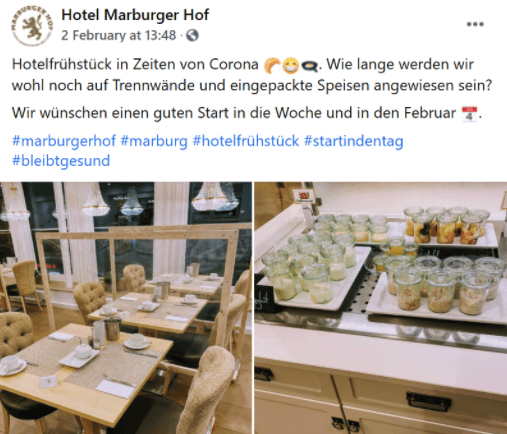
Task: Click the fruit jars tray in right photo
Action: pyautogui.click(x=447, y=227)
